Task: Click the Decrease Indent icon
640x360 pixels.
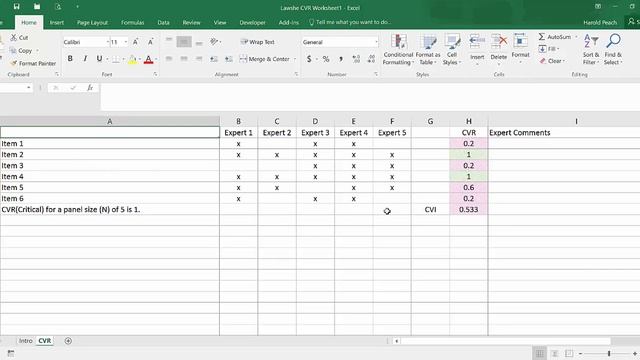Action: (x=214, y=59)
